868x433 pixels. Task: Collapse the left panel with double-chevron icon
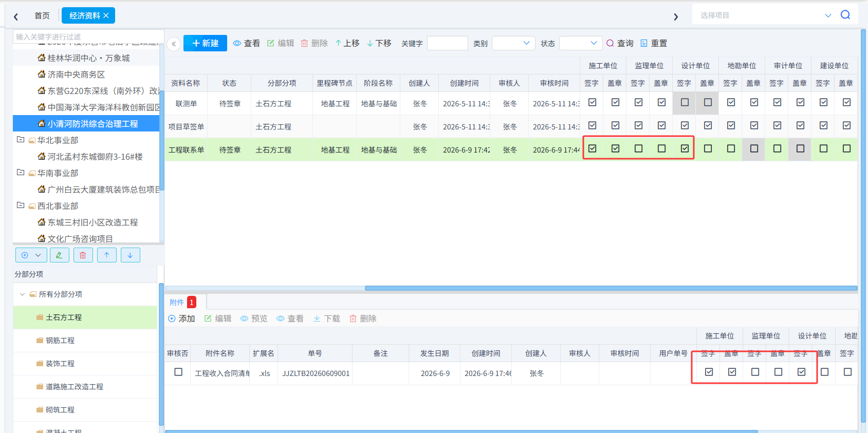[174, 44]
